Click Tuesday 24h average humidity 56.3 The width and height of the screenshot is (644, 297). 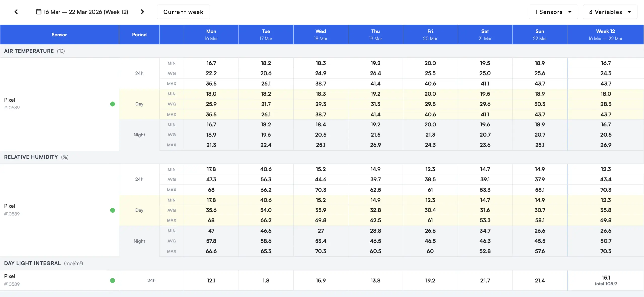coord(266,180)
